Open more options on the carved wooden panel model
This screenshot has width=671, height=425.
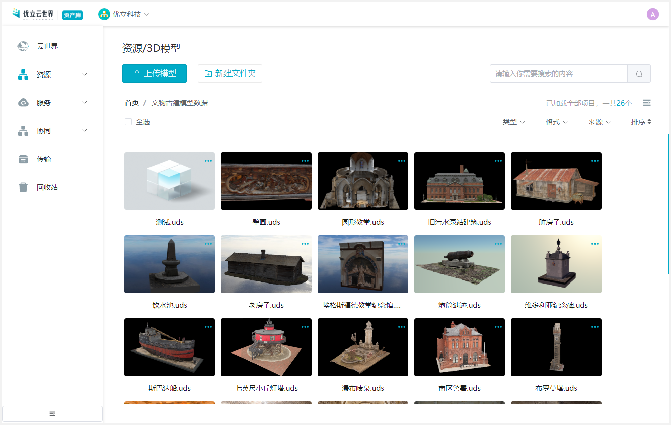click(x=305, y=161)
